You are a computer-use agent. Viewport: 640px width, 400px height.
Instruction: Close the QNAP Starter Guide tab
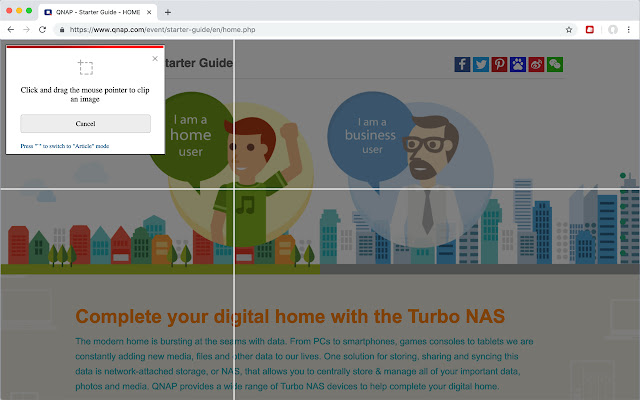[149, 12]
